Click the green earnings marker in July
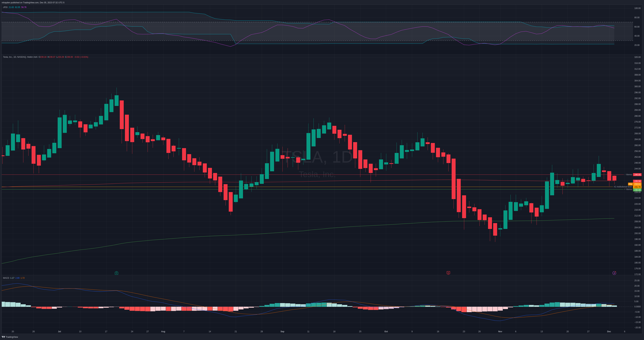 (x=117, y=273)
